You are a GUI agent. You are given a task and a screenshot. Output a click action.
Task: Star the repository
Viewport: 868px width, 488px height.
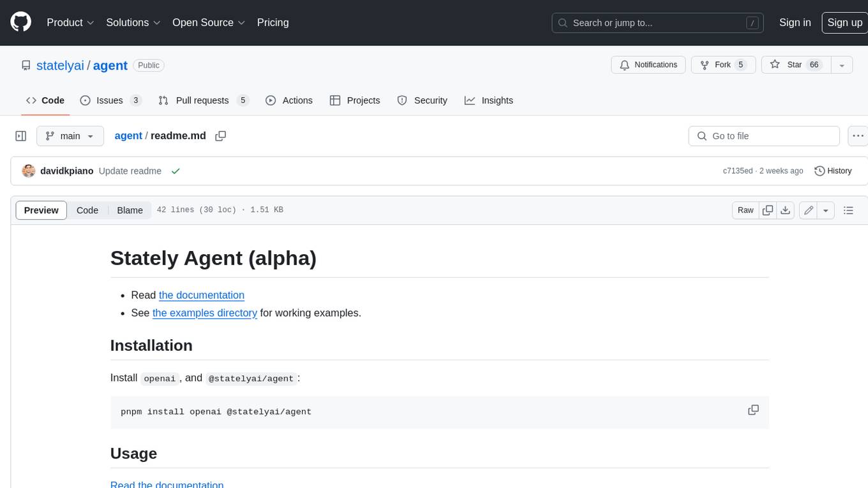click(x=795, y=65)
